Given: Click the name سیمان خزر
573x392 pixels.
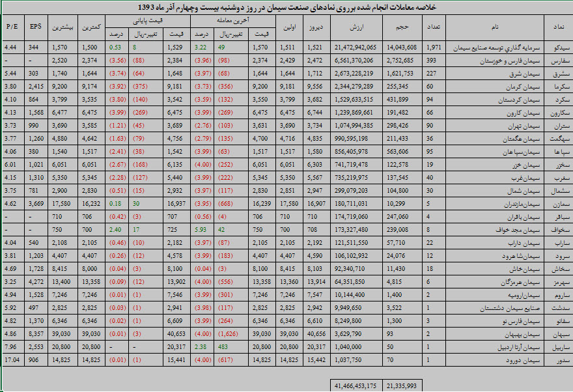Looking at the screenshot, I should tap(526, 165).
